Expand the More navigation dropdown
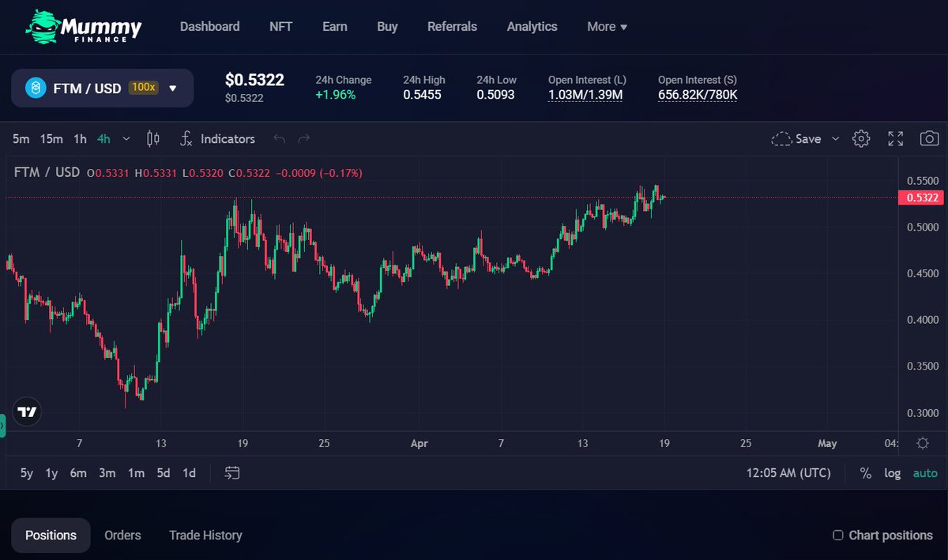The width and height of the screenshot is (948, 560). 607,27
